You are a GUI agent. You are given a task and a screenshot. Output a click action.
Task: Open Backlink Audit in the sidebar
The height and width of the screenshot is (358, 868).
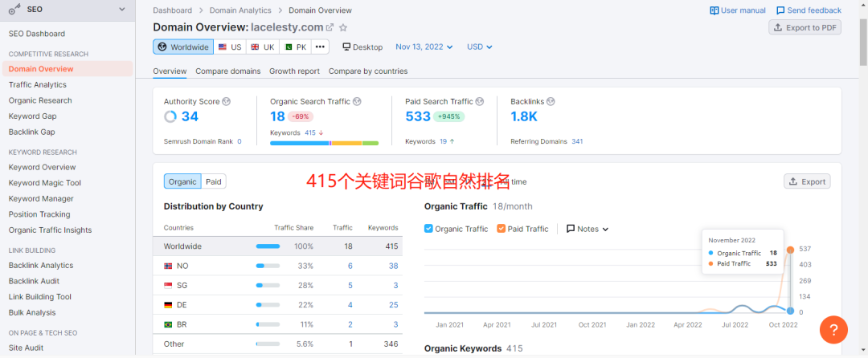pyautogui.click(x=34, y=281)
